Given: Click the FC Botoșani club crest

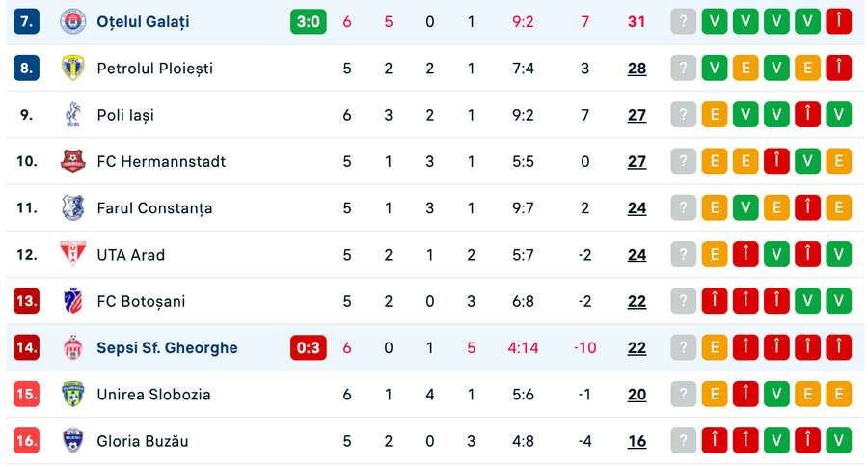Looking at the screenshot, I should point(72,301).
